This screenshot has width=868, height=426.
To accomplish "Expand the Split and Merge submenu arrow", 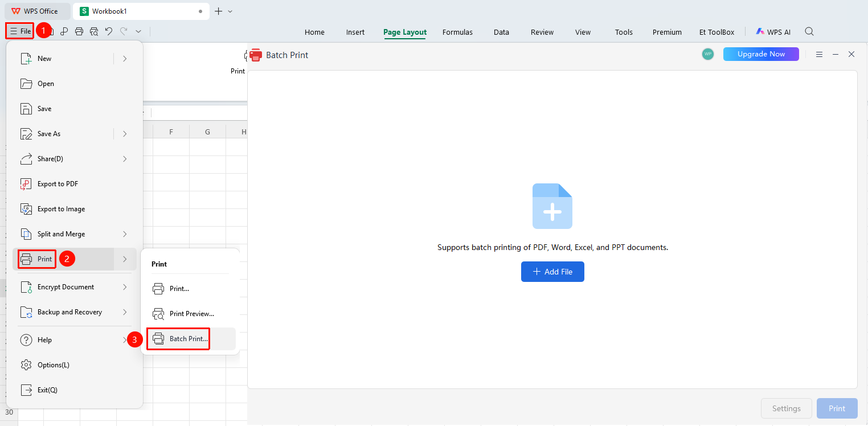I will (125, 234).
